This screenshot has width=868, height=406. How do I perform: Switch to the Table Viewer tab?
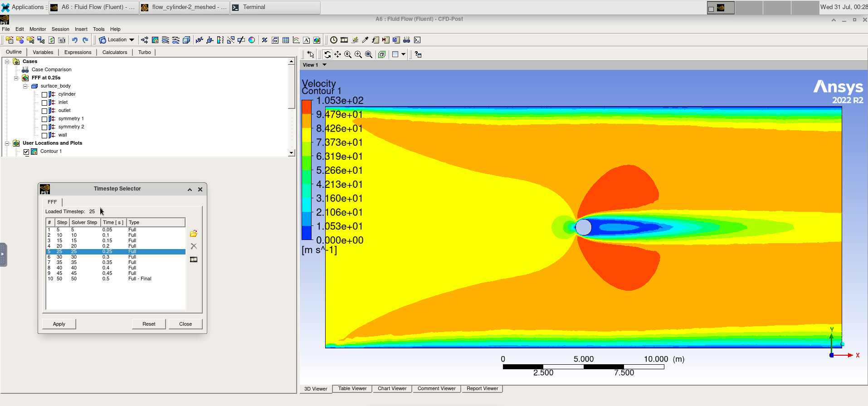[352, 389]
